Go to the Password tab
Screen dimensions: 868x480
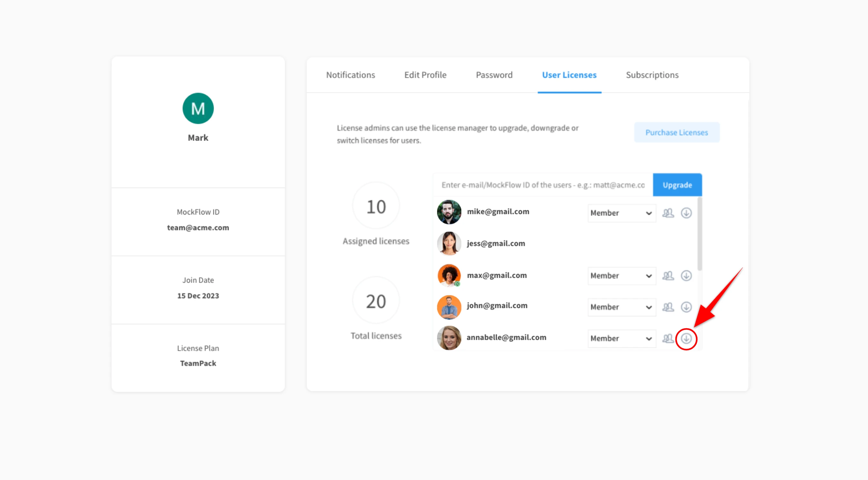point(494,75)
